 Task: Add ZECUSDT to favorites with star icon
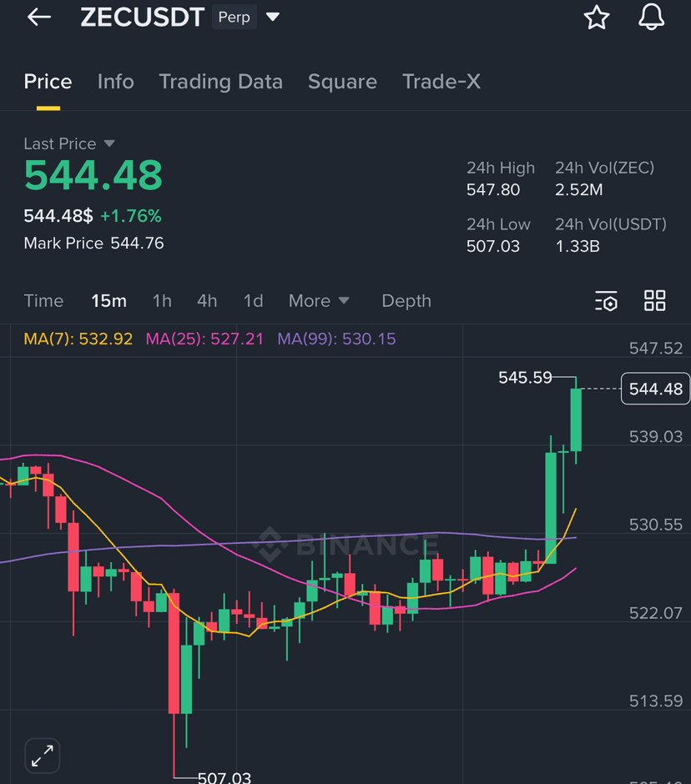point(597,17)
